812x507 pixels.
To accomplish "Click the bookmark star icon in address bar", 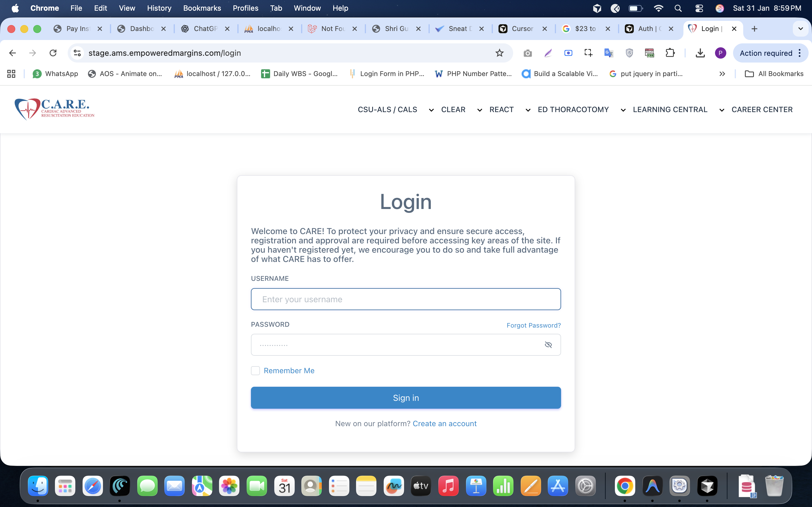I will tap(499, 53).
